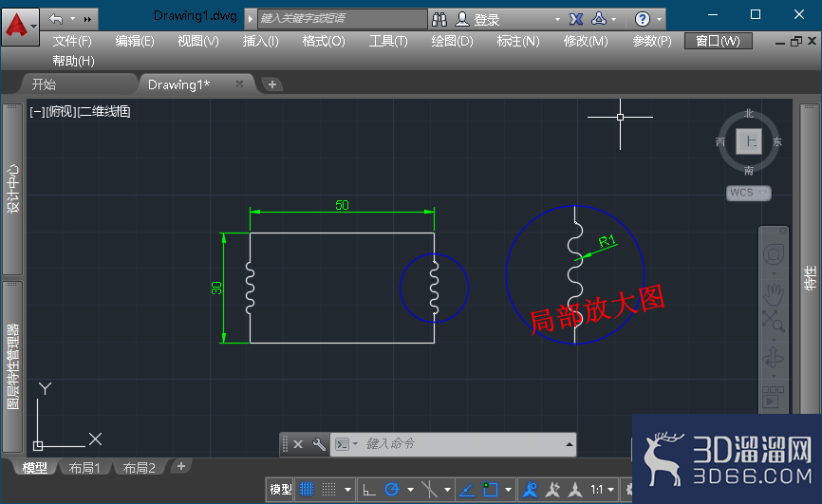This screenshot has width=822, height=504.
Task: Switch to the 布局1 layout tab
Action: point(84,467)
